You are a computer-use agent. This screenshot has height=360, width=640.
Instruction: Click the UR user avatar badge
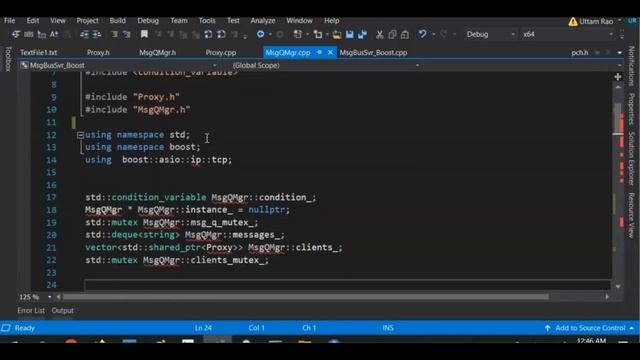(633, 21)
